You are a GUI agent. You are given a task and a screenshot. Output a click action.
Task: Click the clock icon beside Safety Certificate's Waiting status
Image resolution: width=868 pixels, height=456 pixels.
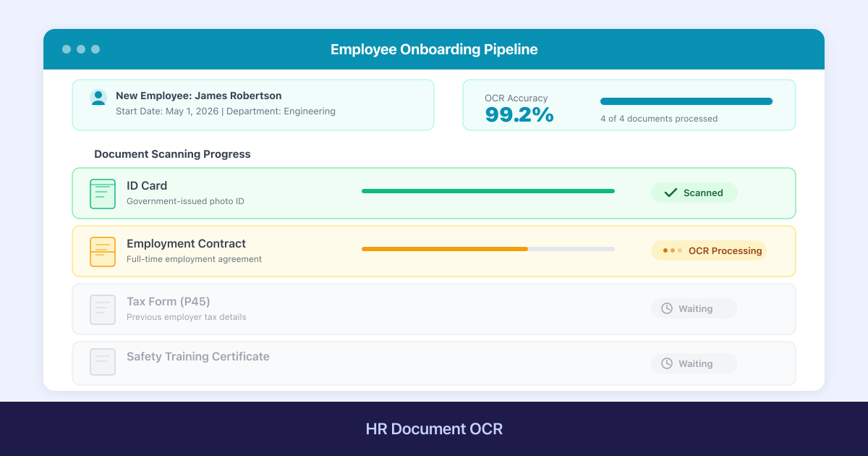(665, 363)
